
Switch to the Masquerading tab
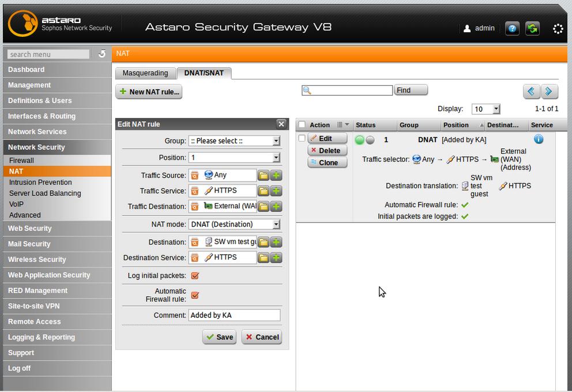(x=145, y=73)
